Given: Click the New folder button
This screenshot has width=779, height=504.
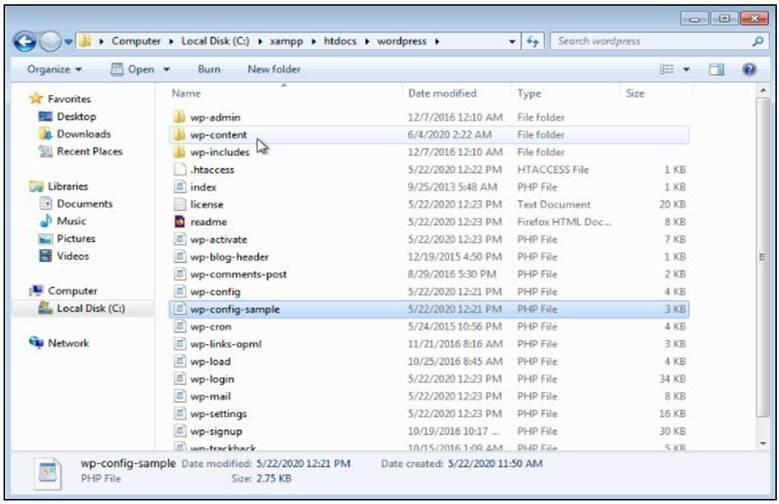Looking at the screenshot, I should [274, 69].
